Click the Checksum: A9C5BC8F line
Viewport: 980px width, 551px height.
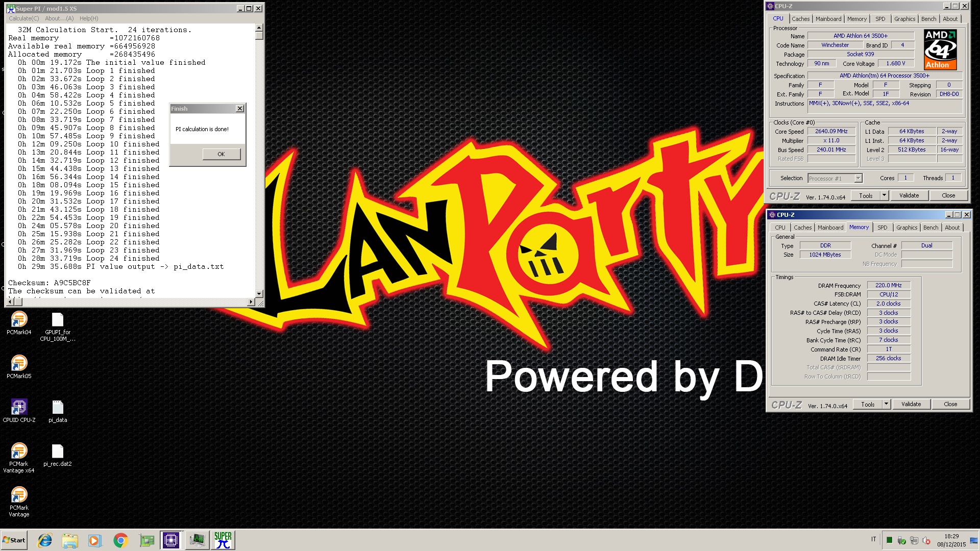tap(50, 283)
